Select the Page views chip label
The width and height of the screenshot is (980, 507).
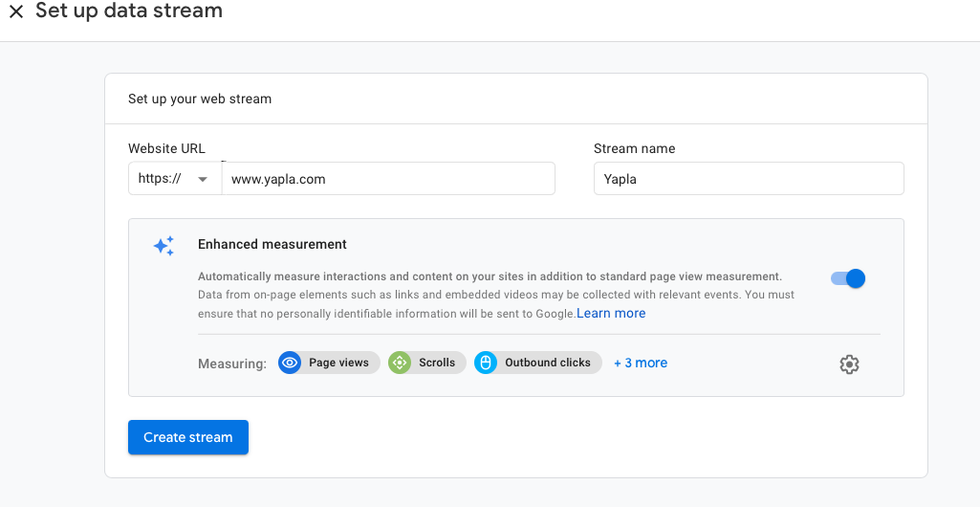pos(338,363)
